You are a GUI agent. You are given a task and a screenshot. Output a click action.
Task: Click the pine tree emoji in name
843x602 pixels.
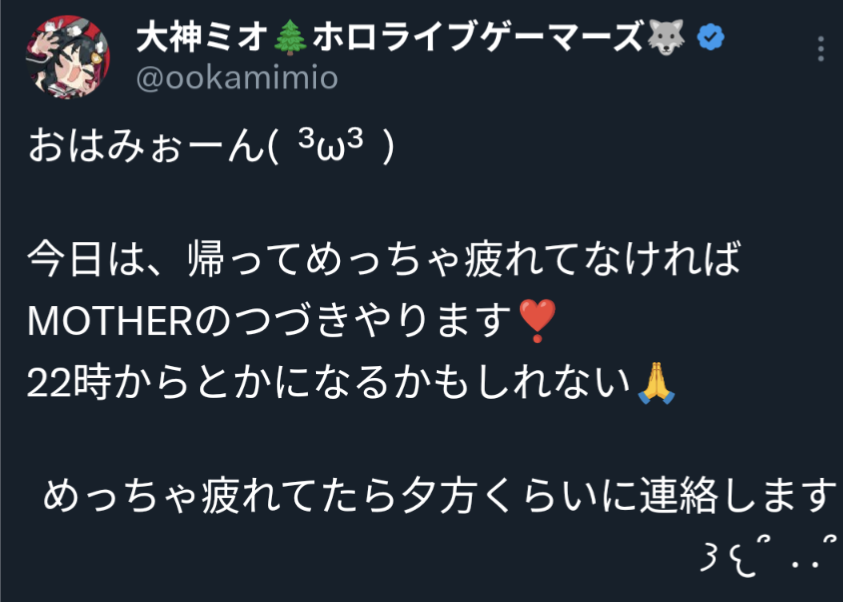[x=290, y=38]
